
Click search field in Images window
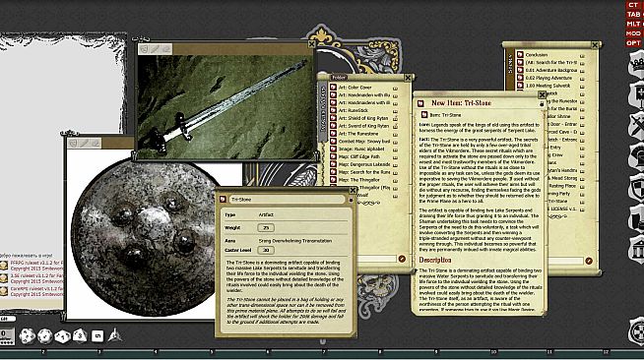click(x=376, y=259)
